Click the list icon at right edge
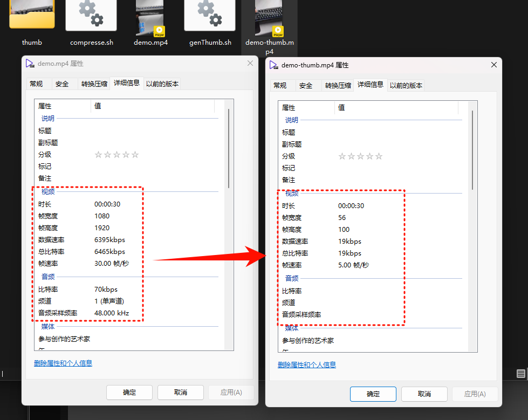Image resolution: width=528 pixels, height=420 pixels. coord(520,373)
